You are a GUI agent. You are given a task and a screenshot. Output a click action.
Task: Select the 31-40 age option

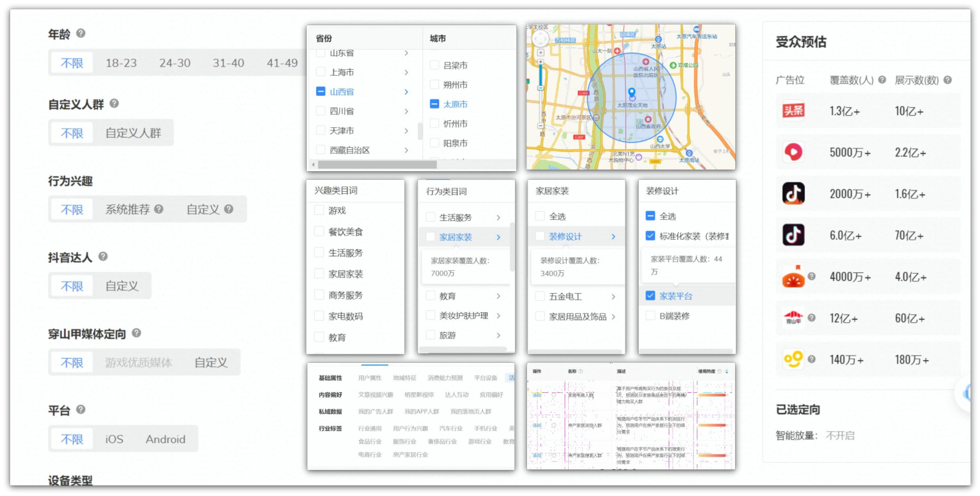pos(228,63)
